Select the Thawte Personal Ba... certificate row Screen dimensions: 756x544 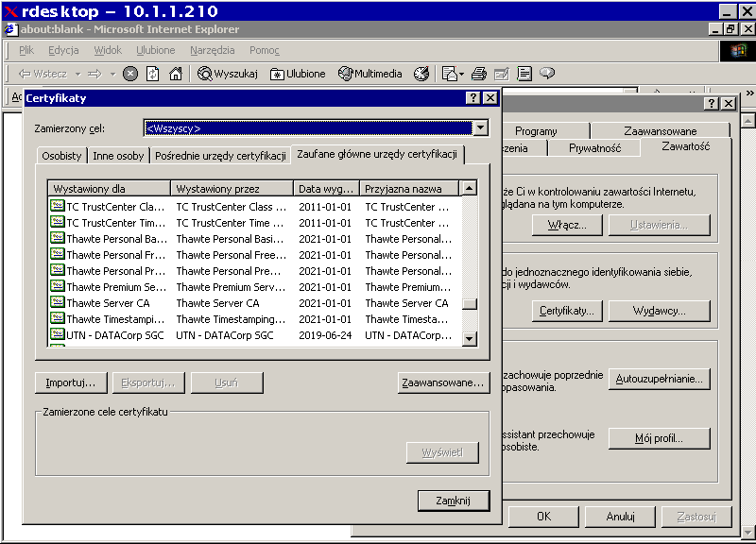coord(254,239)
